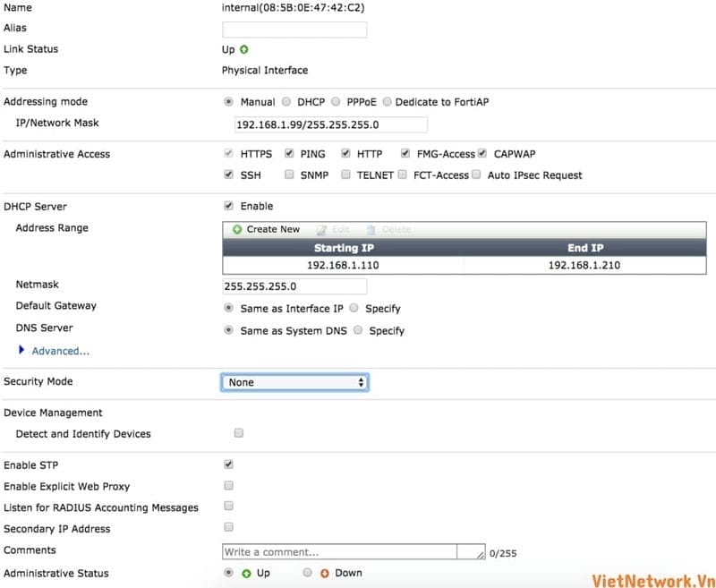Click the orange Down status arrow icon
The height and width of the screenshot is (588, 716).
pyautogui.click(x=325, y=574)
